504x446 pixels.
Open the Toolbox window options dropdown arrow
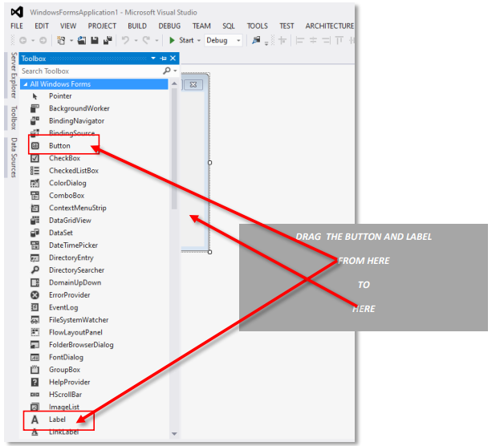point(153,59)
